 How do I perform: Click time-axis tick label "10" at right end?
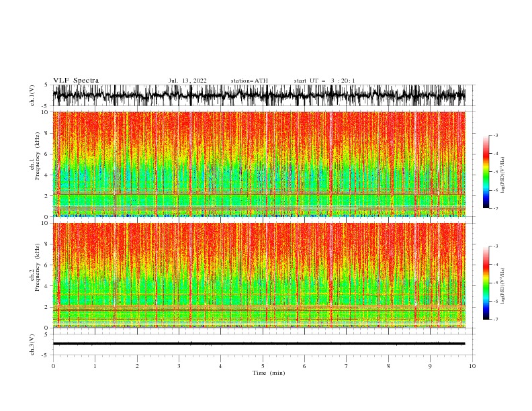point(472,366)
